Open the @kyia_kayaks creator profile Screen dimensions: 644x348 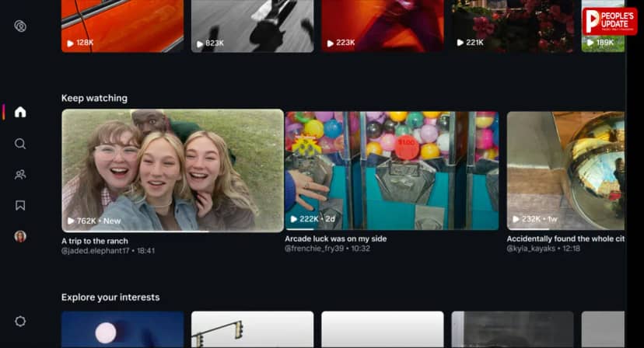click(531, 249)
